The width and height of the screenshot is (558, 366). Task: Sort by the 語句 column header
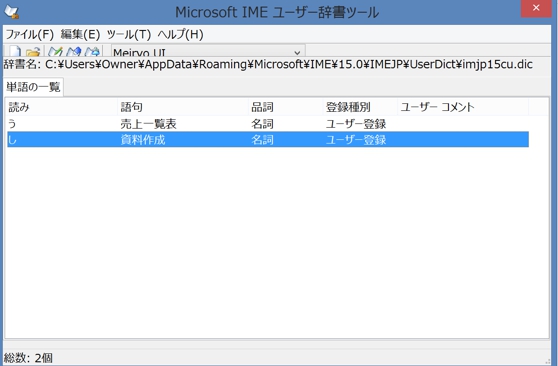[x=183, y=107]
